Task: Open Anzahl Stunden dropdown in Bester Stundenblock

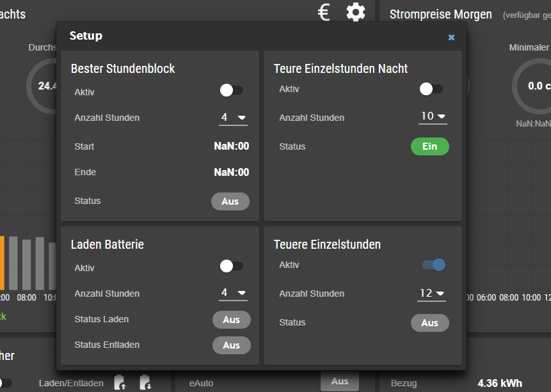Action: [x=233, y=118]
